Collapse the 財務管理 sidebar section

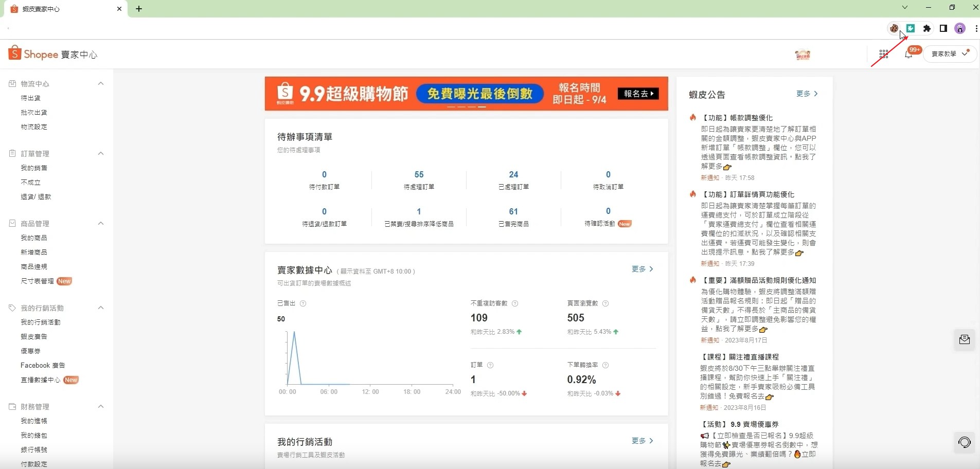[101, 406]
